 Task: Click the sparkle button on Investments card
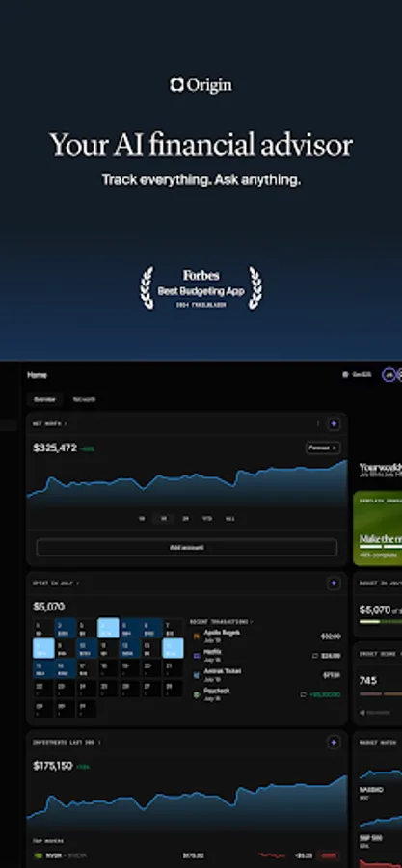pos(334,742)
